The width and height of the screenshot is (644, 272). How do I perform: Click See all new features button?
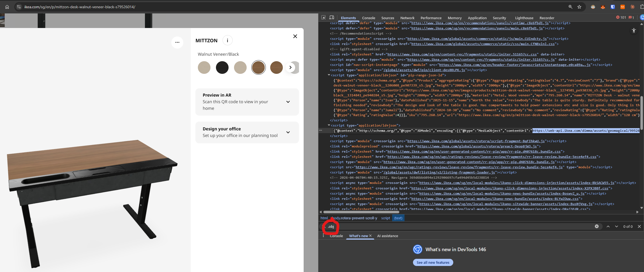click(433, 262)
